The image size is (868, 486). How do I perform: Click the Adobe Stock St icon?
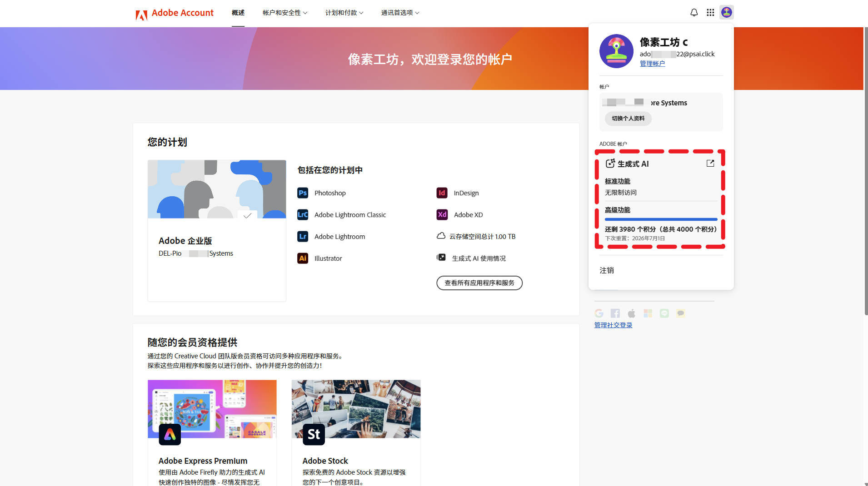coord(314,434)
